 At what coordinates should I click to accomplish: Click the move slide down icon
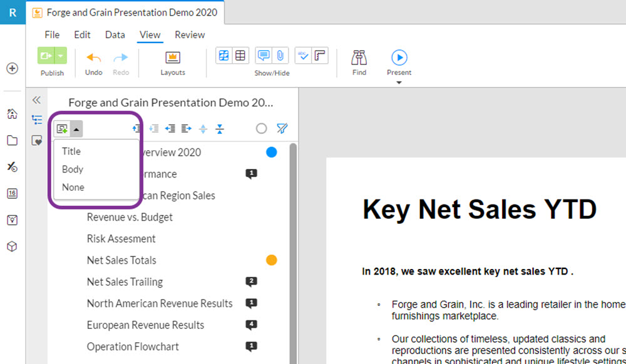(x=154, y=128)
